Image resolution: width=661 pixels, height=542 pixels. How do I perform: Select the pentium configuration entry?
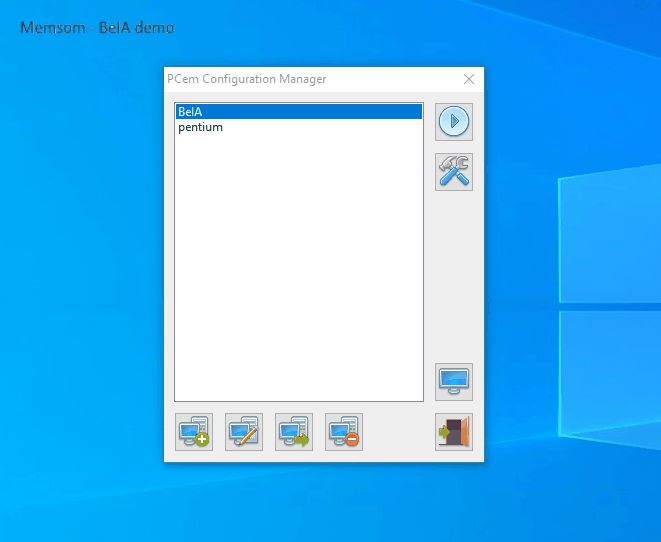click(299, 127)
